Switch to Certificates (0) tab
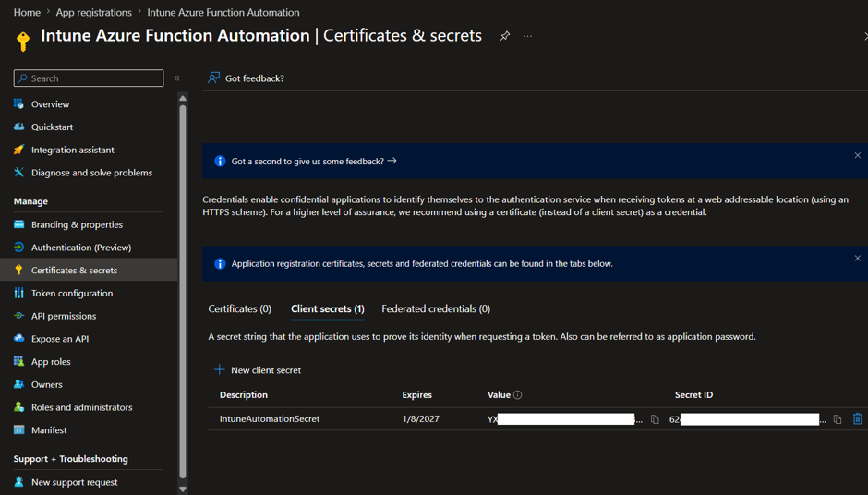Viewport: 868px width, 495px height. coord(240,309)
